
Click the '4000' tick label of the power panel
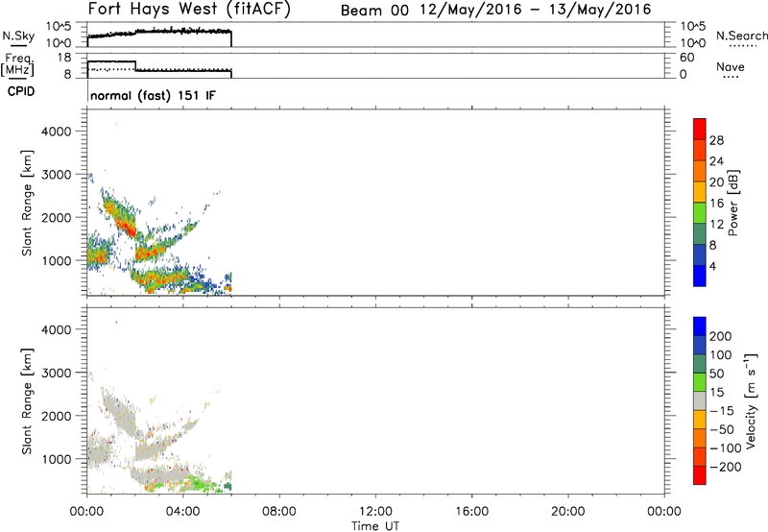(x=57, y=132)
